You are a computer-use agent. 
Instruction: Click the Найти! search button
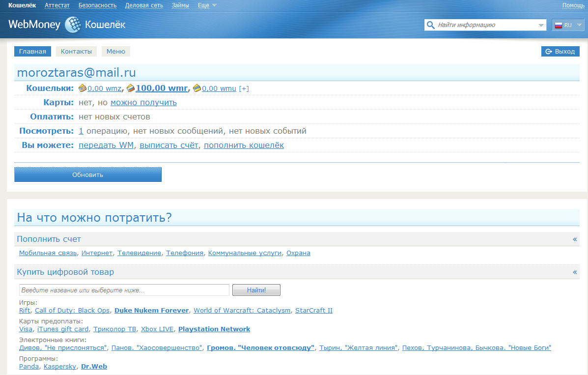(256, 290)
